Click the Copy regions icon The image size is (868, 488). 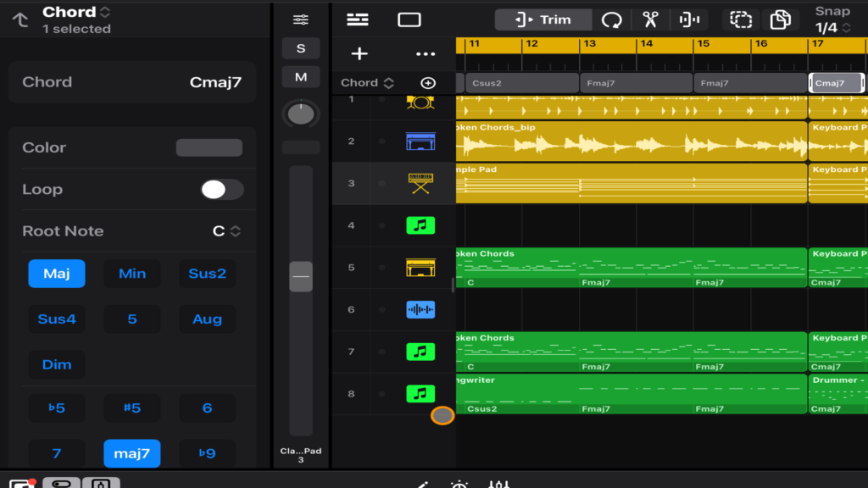(x=780, y=19)
